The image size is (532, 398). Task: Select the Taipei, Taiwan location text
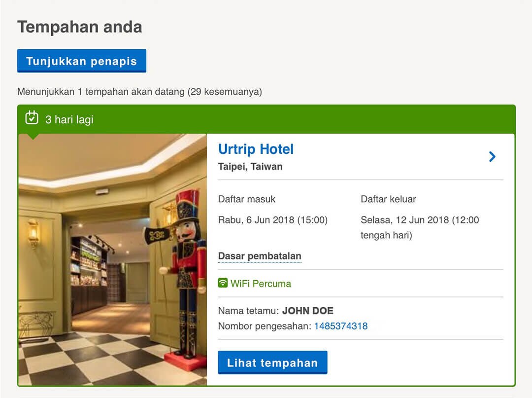tap(250, 166)
